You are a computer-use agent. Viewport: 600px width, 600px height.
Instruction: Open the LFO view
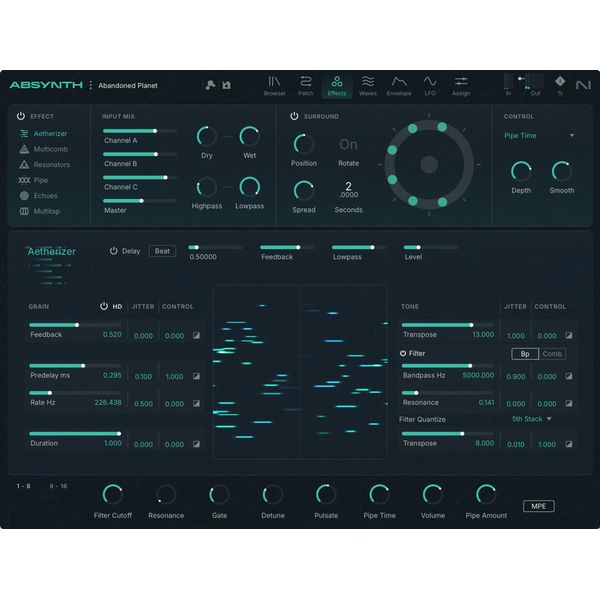tap(430, 86)
